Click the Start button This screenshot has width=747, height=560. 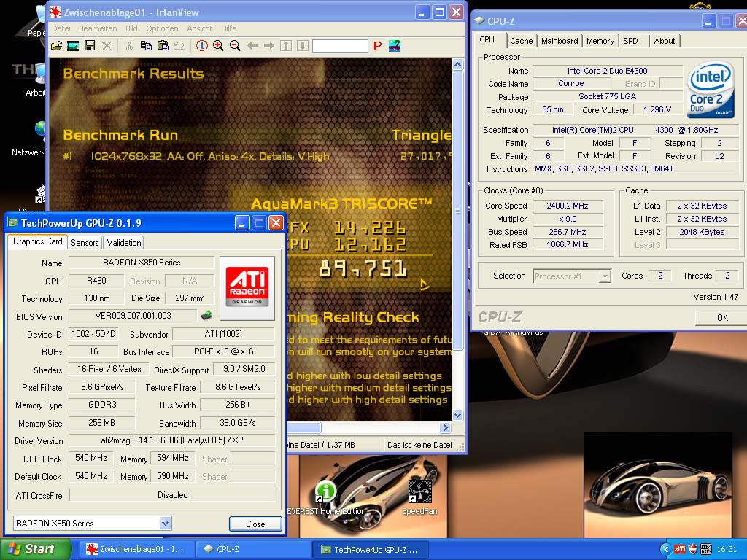(34, 549)
